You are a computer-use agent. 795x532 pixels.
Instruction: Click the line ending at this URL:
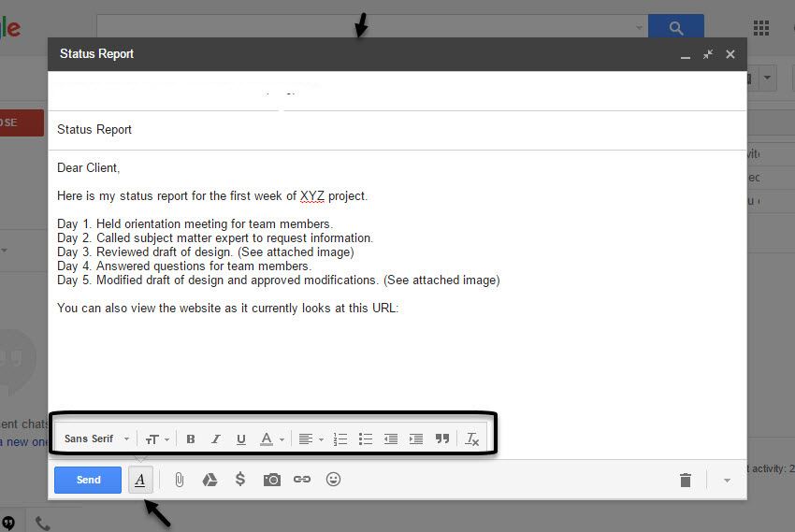(227, 308)
